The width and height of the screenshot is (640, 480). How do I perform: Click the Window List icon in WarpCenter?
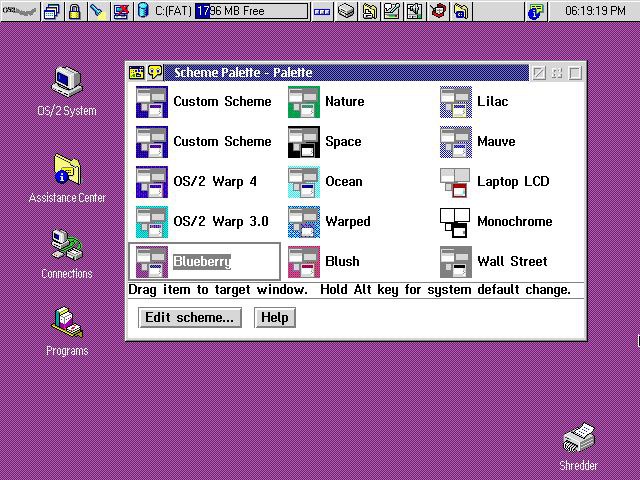[52, 11]
